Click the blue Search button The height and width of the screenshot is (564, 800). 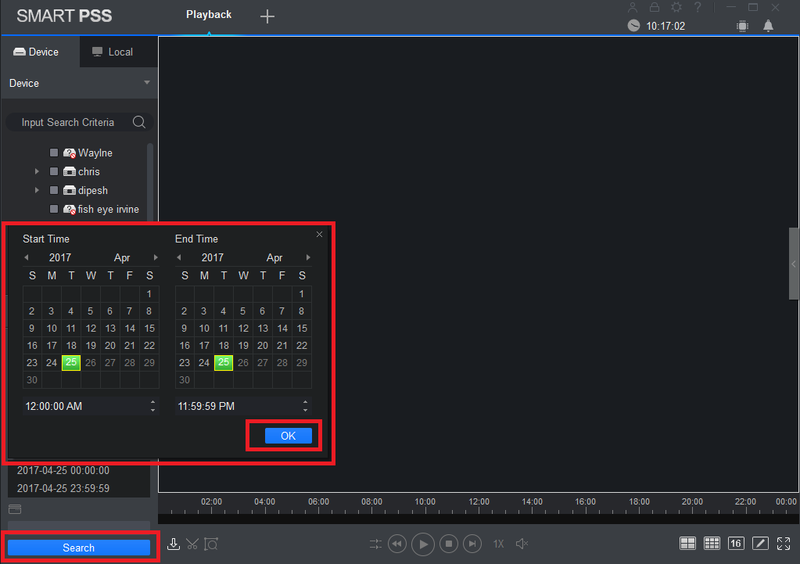(79, 548)
